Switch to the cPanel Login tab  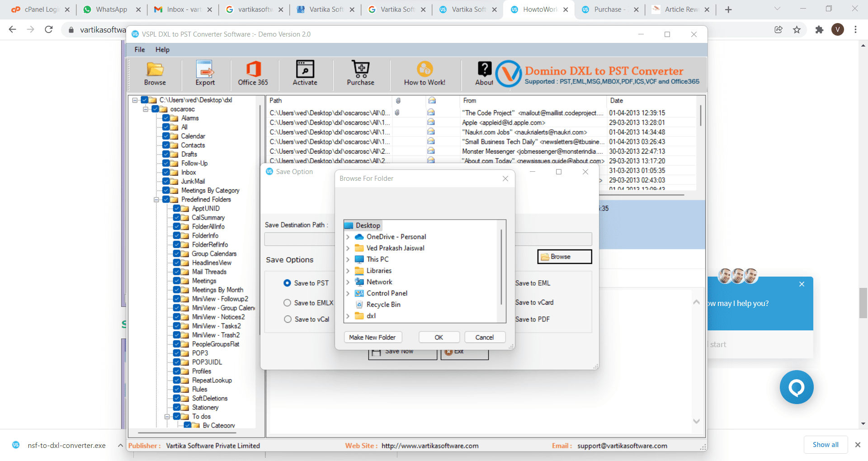click(x=41, y=9)
